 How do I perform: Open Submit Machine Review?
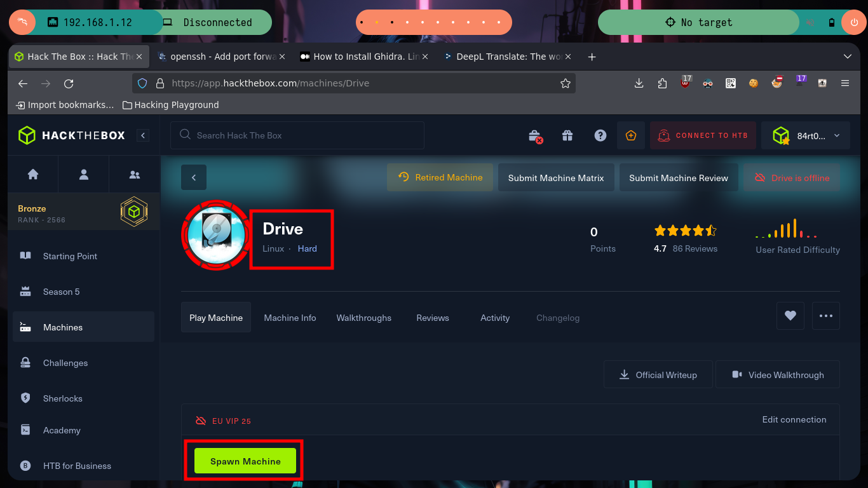point(679,178)
